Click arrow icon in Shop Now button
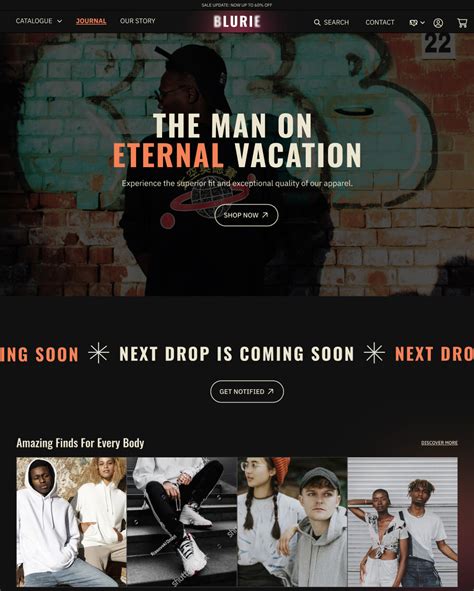Viewport: 474px width, 591px height. tap(265, 215)
